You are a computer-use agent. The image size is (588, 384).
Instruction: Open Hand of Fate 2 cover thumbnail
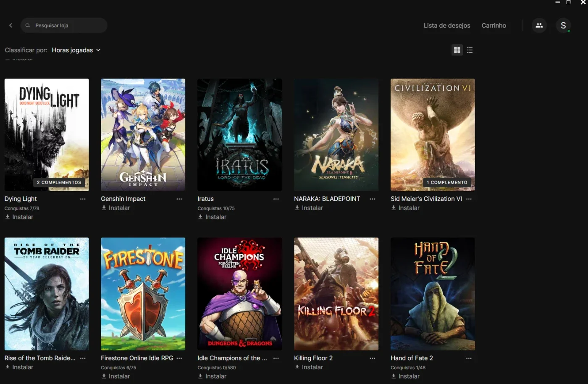click(x=433, y=294)
